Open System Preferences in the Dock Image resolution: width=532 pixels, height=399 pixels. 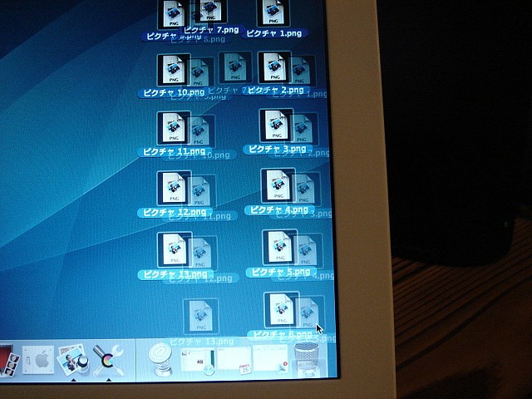pyautogui.click(x=39, y=360)
